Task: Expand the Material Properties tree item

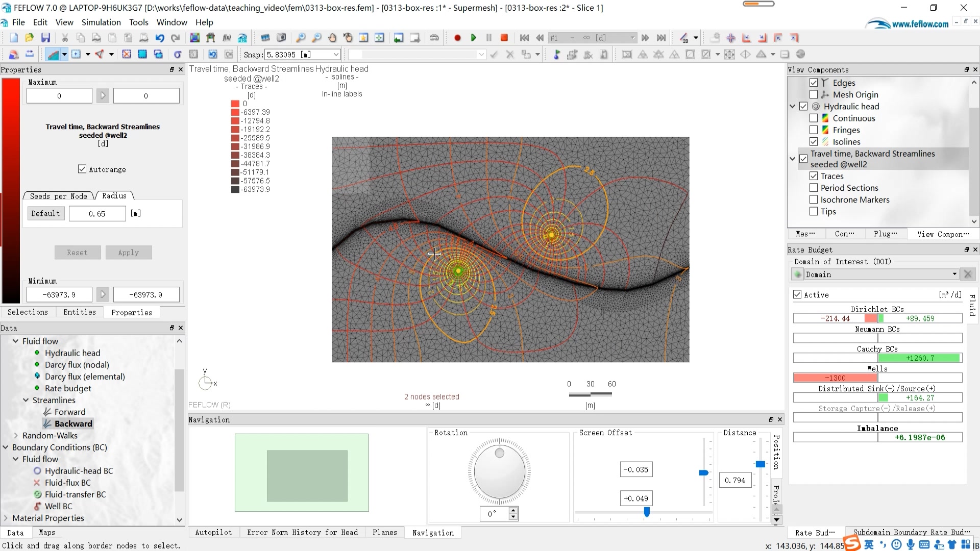Action: [6, 518]
